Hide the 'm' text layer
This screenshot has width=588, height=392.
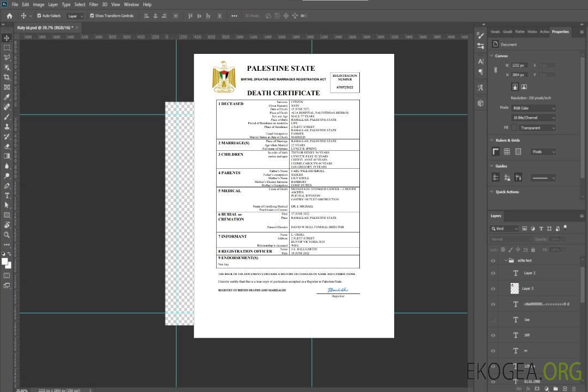pos(493,351)
